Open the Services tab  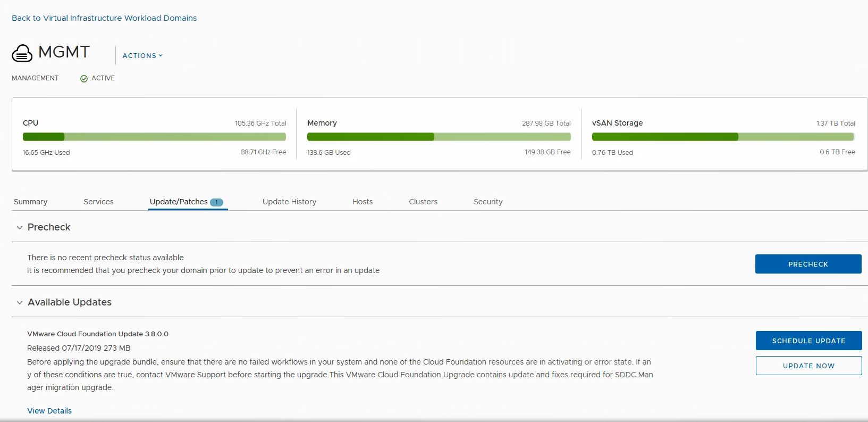(98, 202)
